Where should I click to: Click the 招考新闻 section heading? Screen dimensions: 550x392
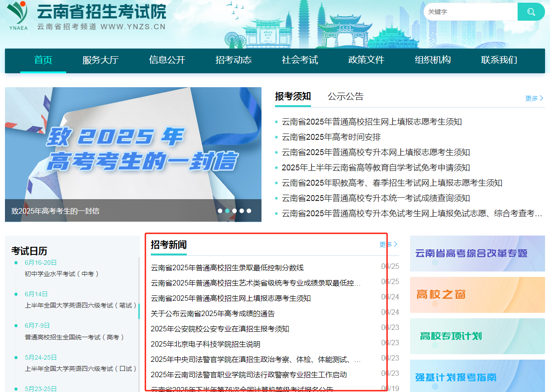click(x=169, y=245)
